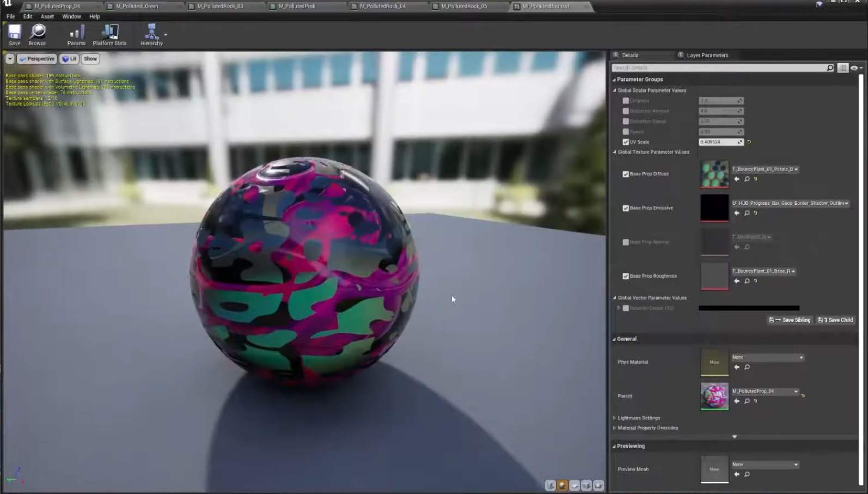This screenshot has width=868, height=494.
Task: Click the Search Details input field
Action: (x=719, y=68)
